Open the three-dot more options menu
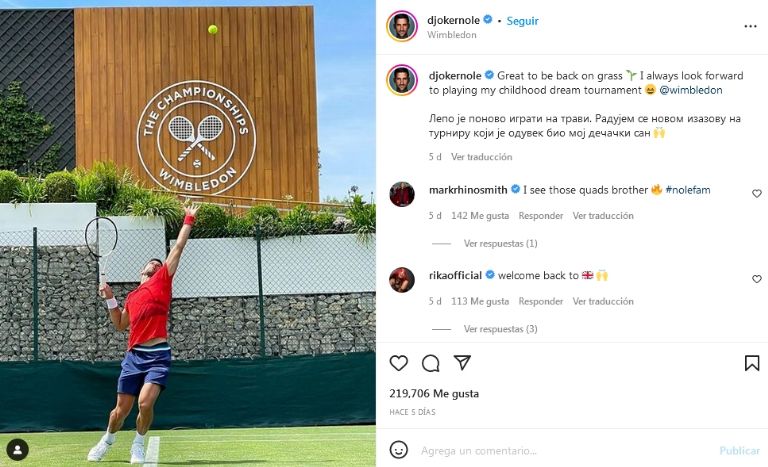 point(750,26)
